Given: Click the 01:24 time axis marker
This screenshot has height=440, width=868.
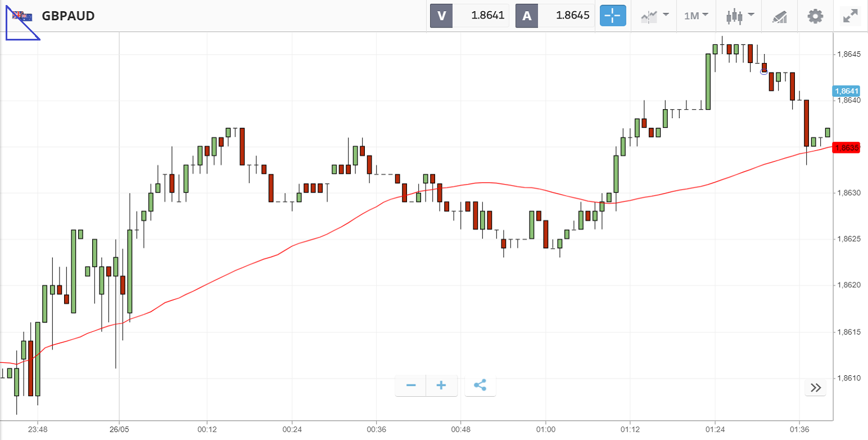Looking at the screenshot, I should click(715, 429).
